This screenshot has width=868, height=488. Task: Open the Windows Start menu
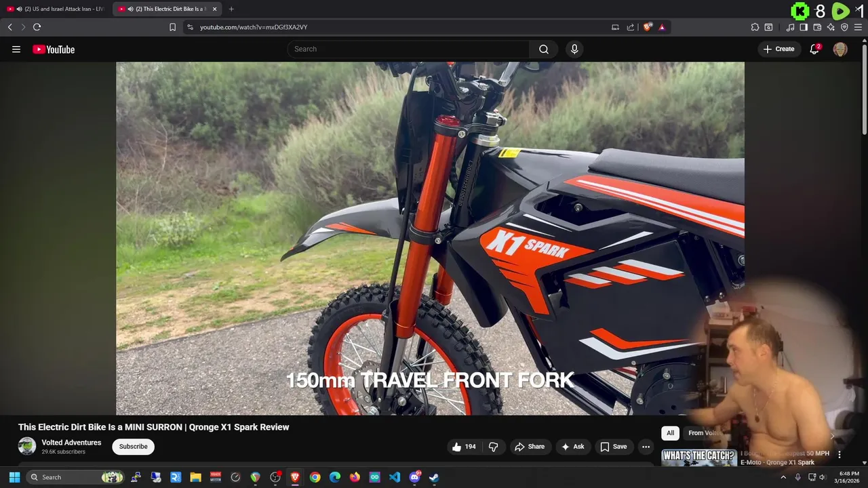[x=14, y=477]
